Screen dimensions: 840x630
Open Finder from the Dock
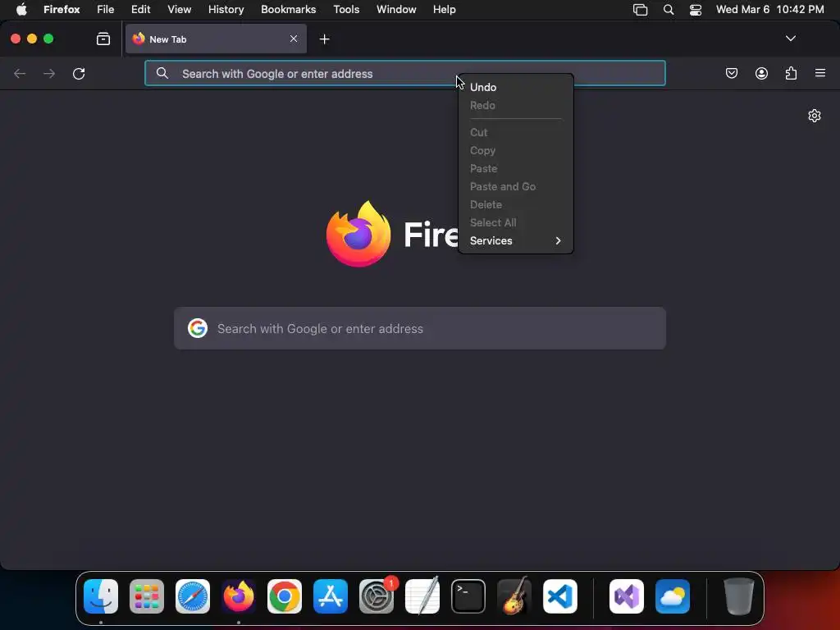pyautogui.click(x=101, y=596)
